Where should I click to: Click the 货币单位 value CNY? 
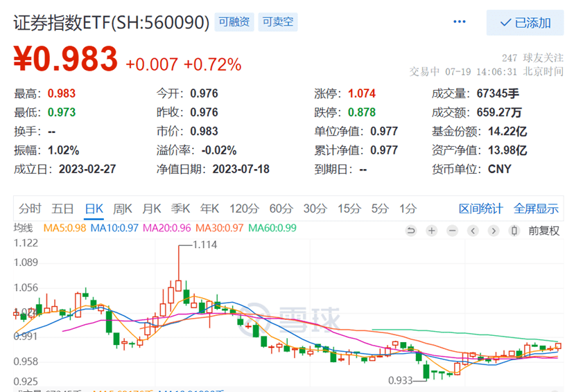[x=500, y=169]
